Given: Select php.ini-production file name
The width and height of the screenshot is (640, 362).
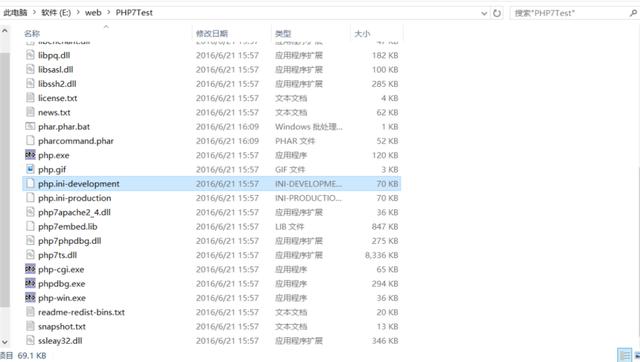Looking at the screenshot, I should click(x=75, y=198).
